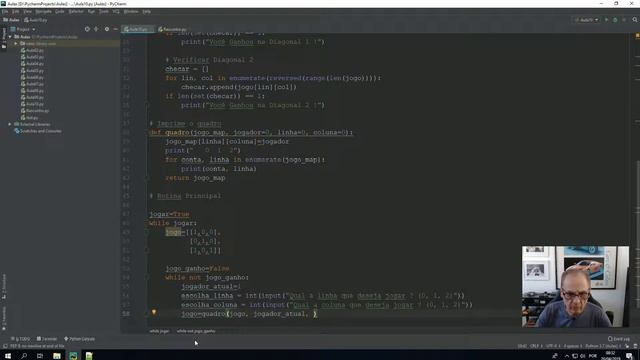Image resolution: width=640 pixels, height=360 pixels.
Task: Open the Help menu
Action: [147, 11]
